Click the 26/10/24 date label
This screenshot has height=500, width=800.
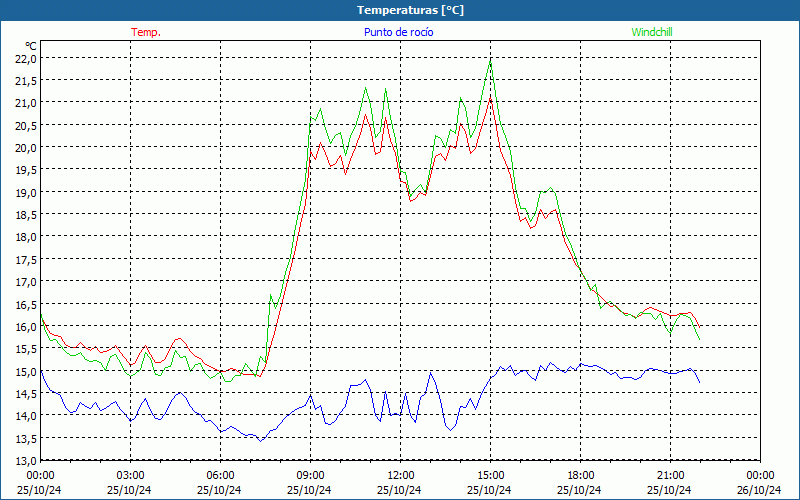759,490
